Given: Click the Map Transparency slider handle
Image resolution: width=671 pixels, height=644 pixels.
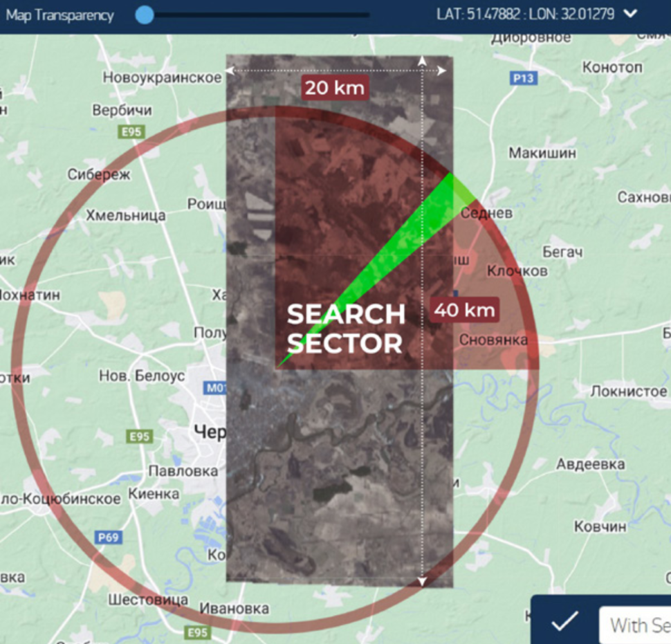Looking at the screenshot, I should [x=145, y=15].
